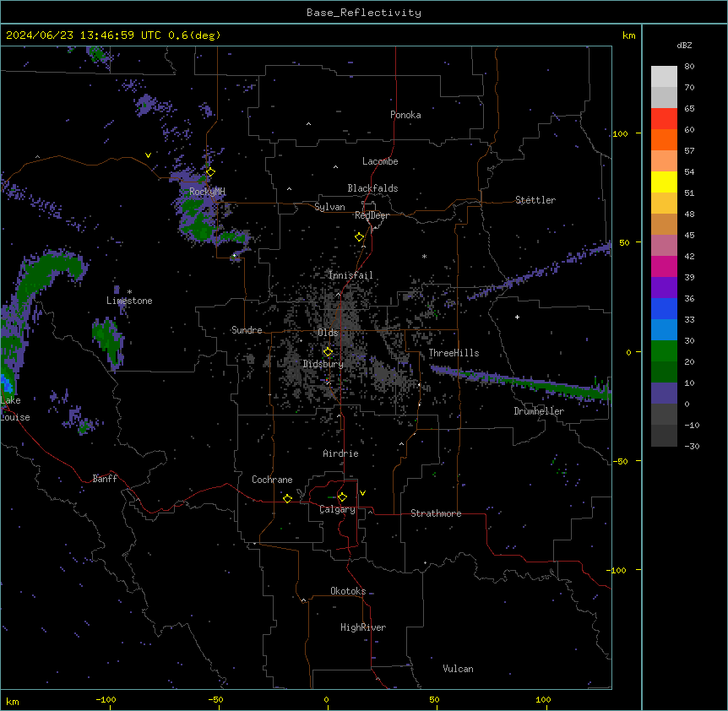The image size is (728, 711).
Task: Click the 2024/06/23 13:46:59 UTC timestamp
Action: pos(85,35)
